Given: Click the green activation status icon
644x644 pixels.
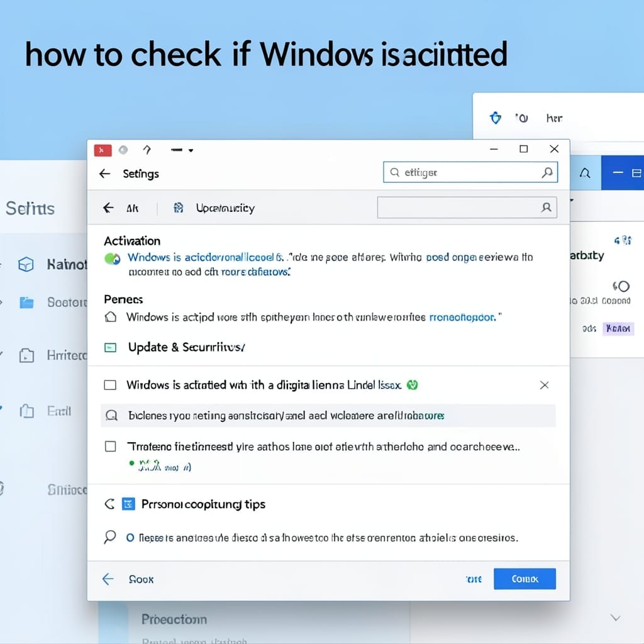Looking at the screenshot, I should point(112,258).
